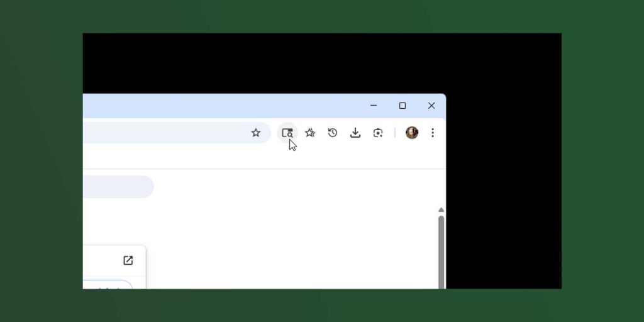Launch the Google Lens camera search icon
The width and height of the screenshot is (644, 322).
(378, 133)
